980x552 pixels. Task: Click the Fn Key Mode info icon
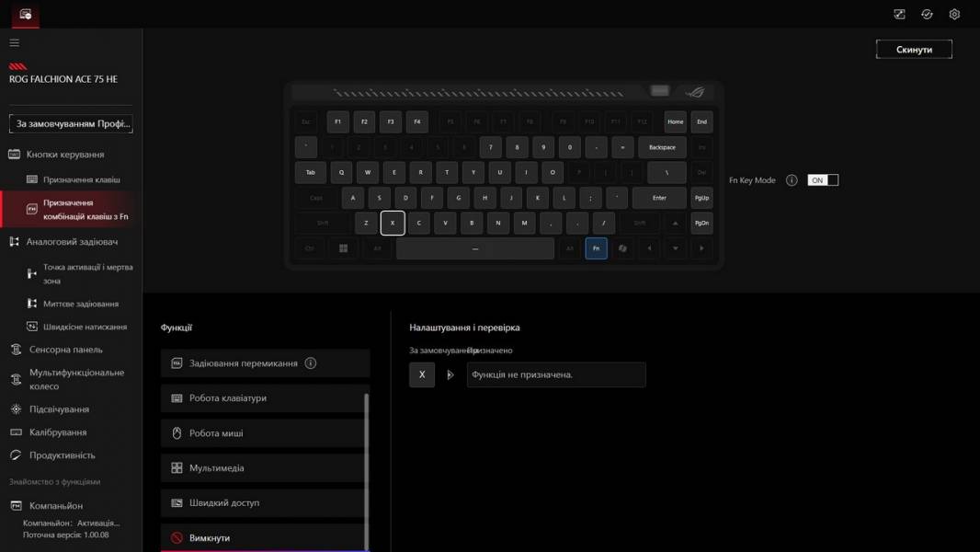tap(792, 180)
